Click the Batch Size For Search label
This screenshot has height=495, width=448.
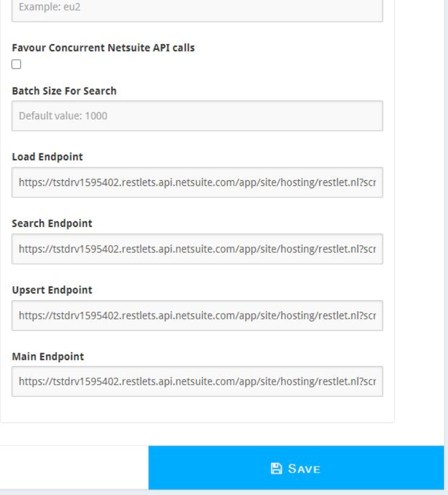(x=64, y=91)
